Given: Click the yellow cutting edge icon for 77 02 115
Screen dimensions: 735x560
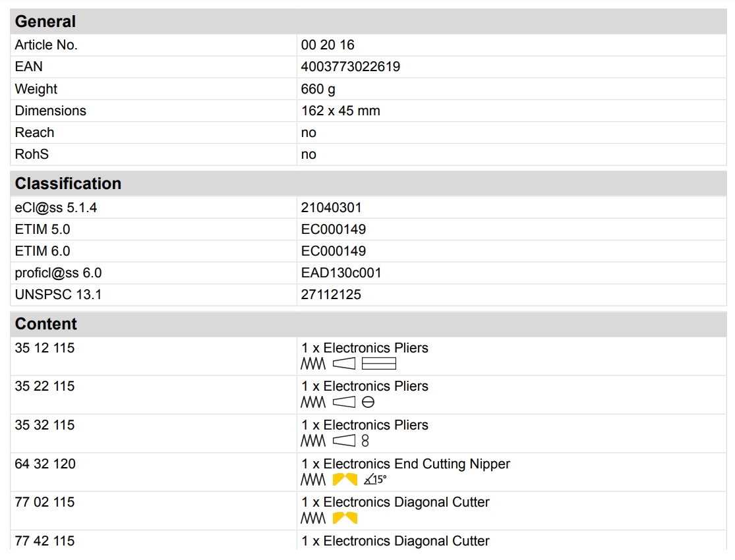Looking at the screenshot, I should tap(344, 518).
